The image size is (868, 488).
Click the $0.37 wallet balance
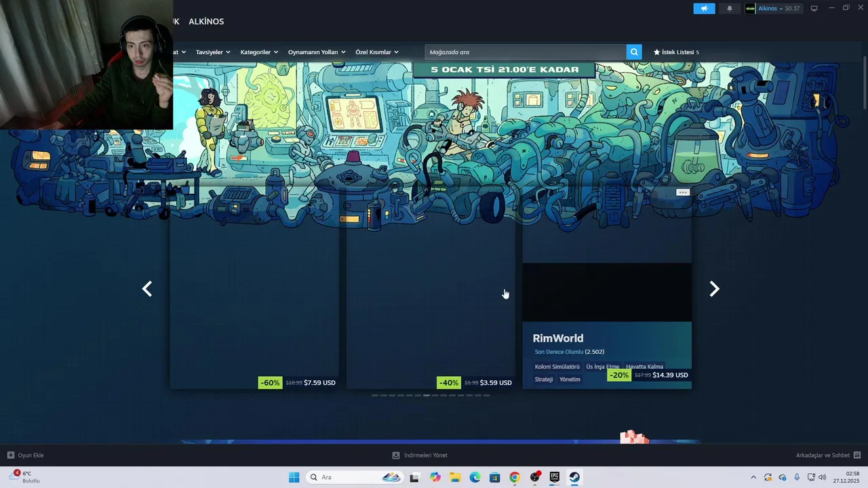(793, 8)
